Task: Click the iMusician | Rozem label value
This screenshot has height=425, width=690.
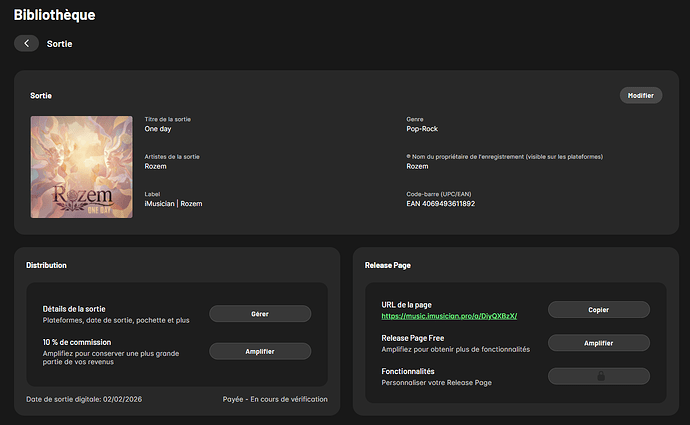Action: coord(173,204)
